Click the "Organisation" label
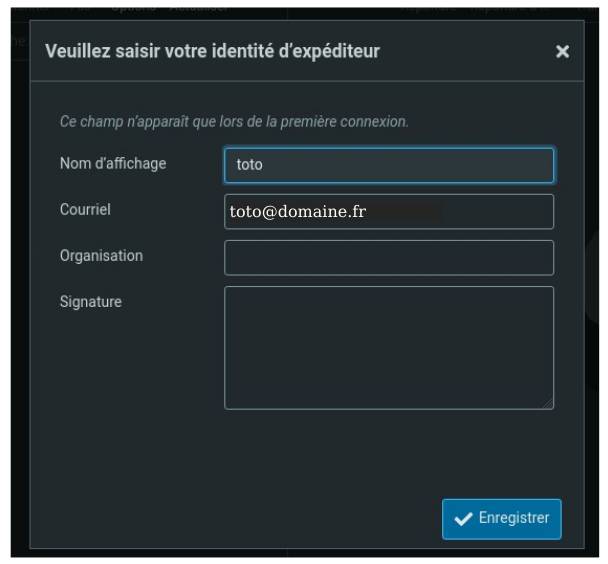608x564 pixels. (101, 256)
